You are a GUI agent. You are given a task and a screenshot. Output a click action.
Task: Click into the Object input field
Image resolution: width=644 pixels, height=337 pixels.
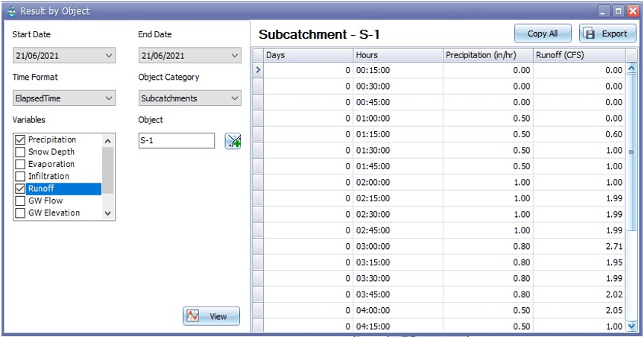(177, 141)
